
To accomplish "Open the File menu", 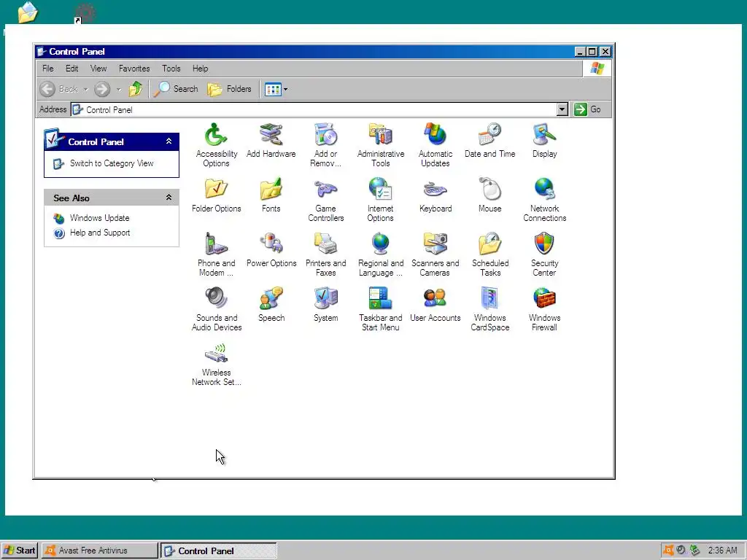I will point(47,69).
